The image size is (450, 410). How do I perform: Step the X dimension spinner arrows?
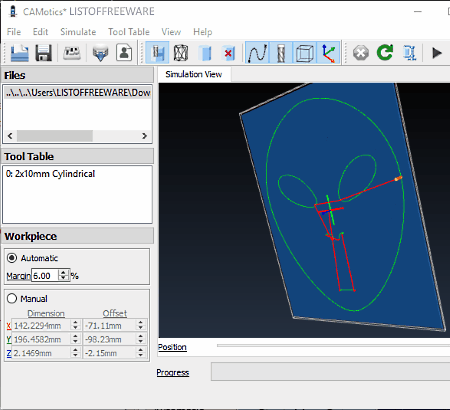pyautogui.click(x=75, y=325)
